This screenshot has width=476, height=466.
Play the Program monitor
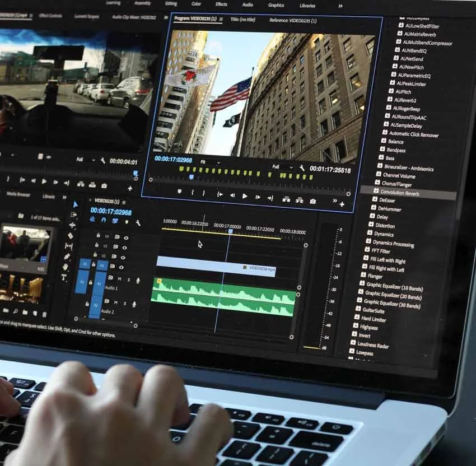[245, 196]
